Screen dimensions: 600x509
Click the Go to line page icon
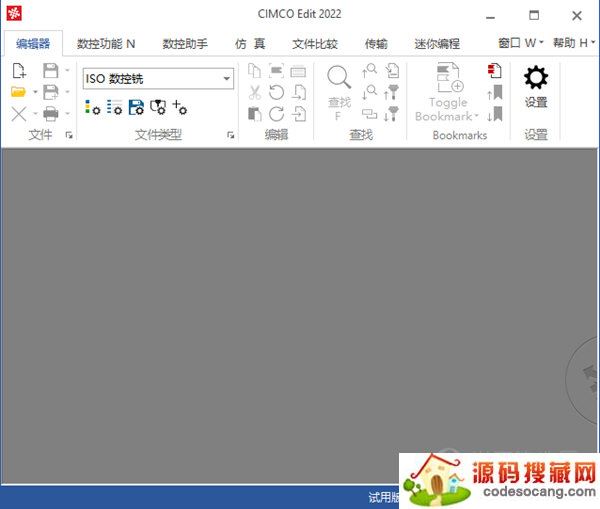point(392,70)
